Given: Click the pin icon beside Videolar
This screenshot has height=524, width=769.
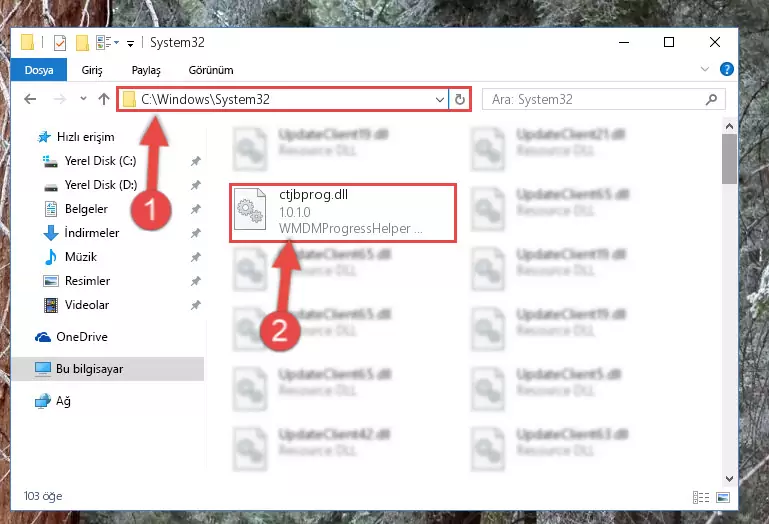Looking at the screenshot, I should [x=196, y=305].
